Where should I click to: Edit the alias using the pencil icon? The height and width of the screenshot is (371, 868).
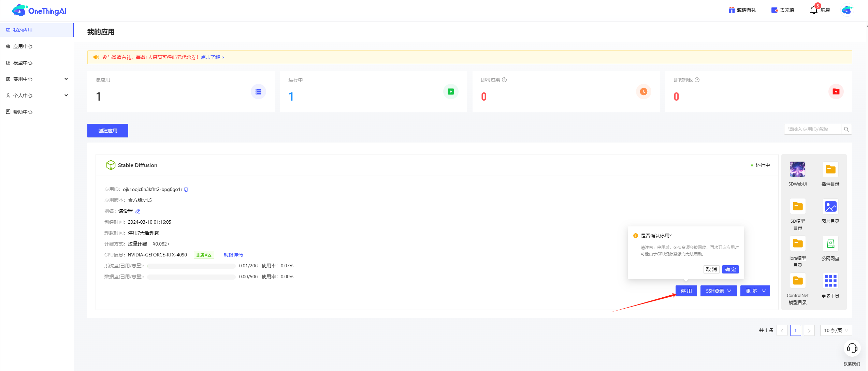tap(138, 211)
